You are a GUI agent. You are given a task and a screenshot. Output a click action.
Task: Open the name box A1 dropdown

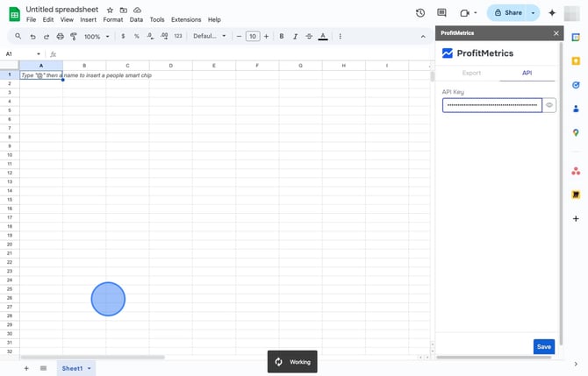click(x=39, y=54)
